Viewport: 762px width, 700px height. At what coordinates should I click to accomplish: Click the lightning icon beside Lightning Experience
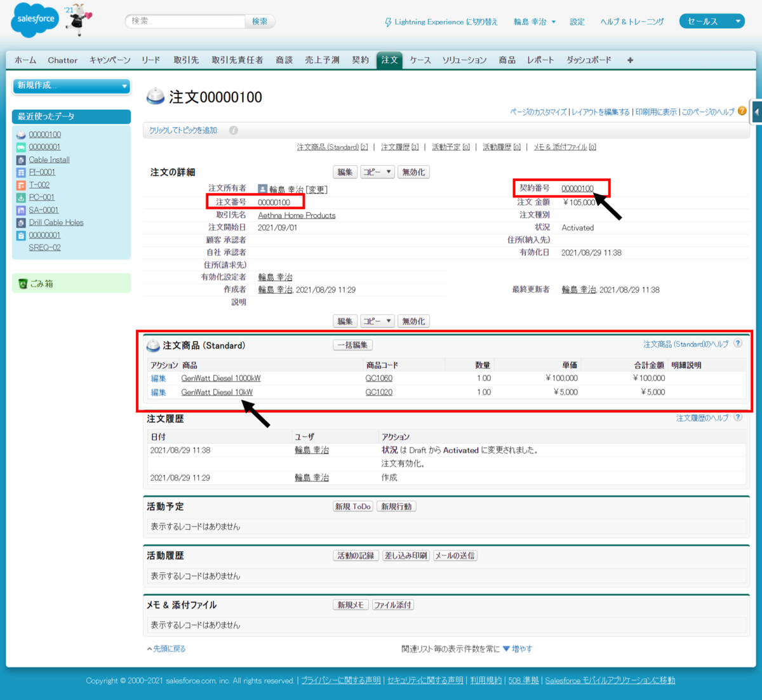388,22
